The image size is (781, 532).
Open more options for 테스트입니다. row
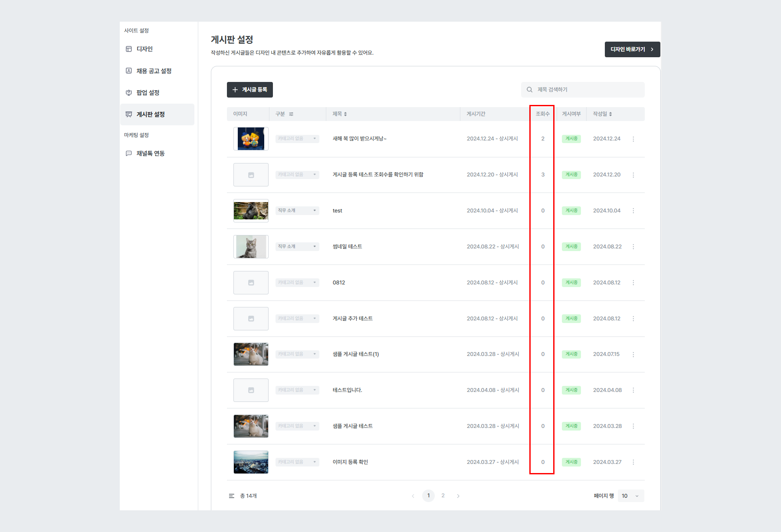pyautogui.click(x=633, y=390)
